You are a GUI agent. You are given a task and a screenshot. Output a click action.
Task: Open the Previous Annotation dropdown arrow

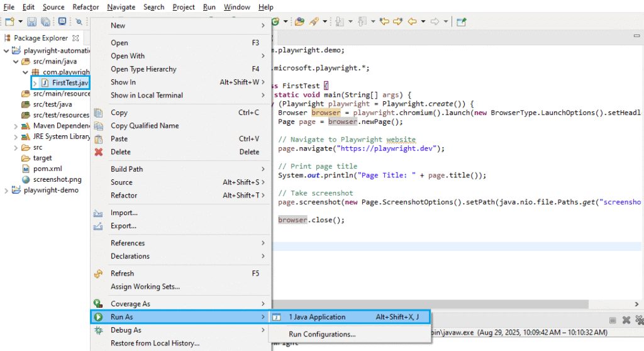coord(373,21)
